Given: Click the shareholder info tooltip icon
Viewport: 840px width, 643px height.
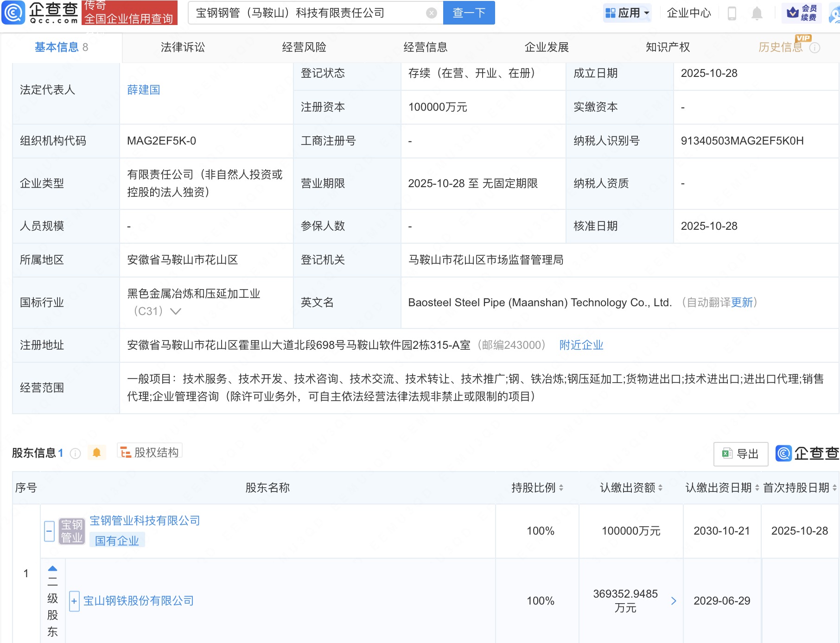Looking at the screenshot, I should tap(75, 454).
